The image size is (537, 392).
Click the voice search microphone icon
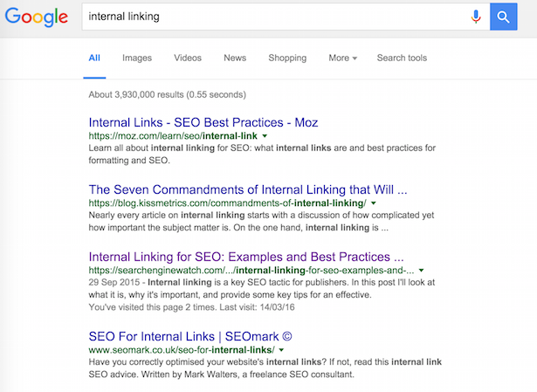[476, 17]
